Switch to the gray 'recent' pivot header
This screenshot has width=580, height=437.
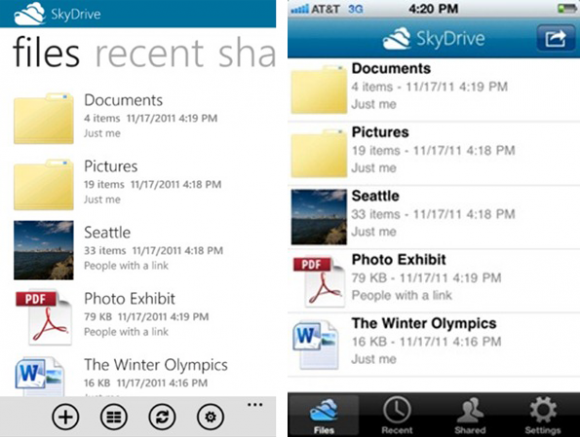click(149, 54)
